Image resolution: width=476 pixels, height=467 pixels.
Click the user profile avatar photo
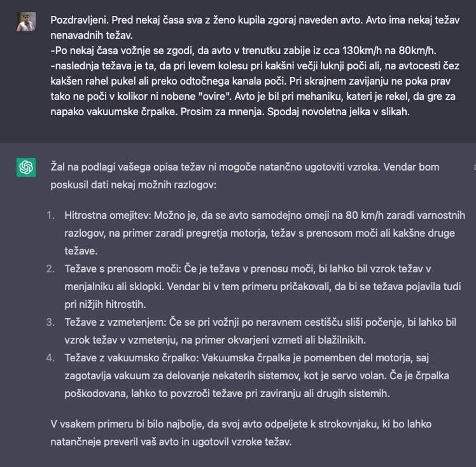26,22
